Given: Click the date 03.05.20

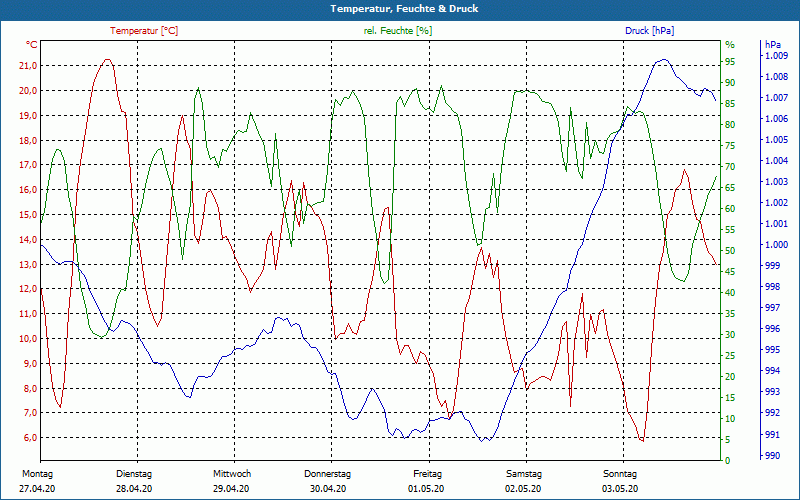Looking at the screenshot, I should click(x=620, y=489).
